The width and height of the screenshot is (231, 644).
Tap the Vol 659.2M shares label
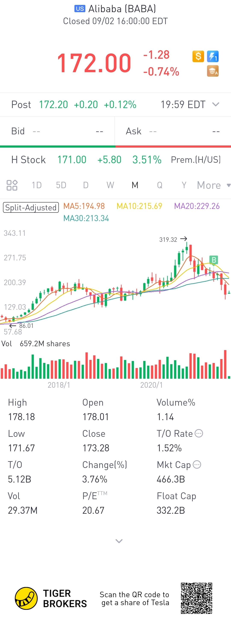click(36, 343)
